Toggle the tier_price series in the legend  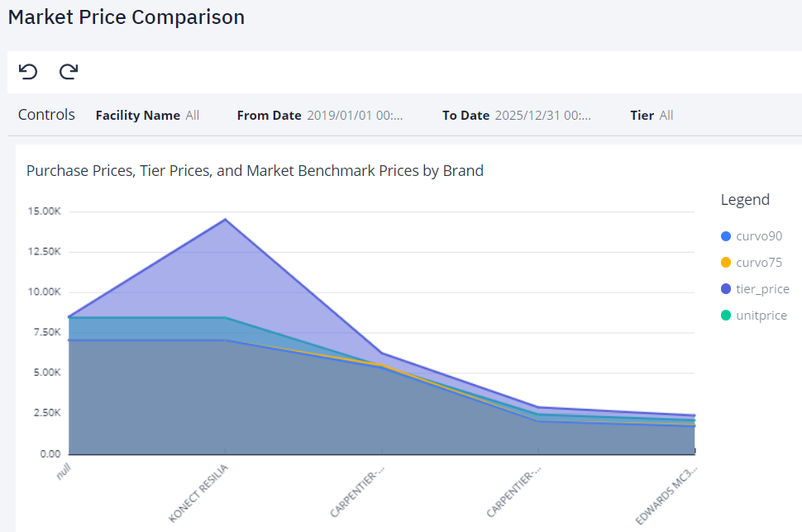(762, 288)
